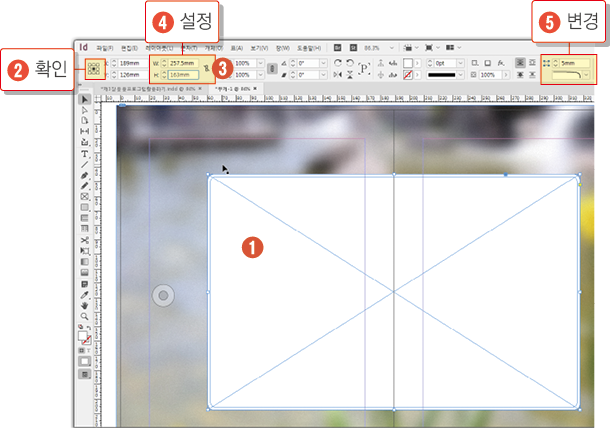The height and width of the screenshot is (428, 610).
Task: Select the Direct Selection tool
Action: click(x=84, y=111)
